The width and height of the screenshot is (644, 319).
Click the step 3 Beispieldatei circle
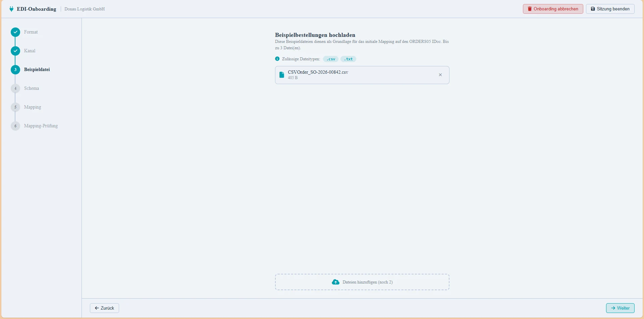15,70
